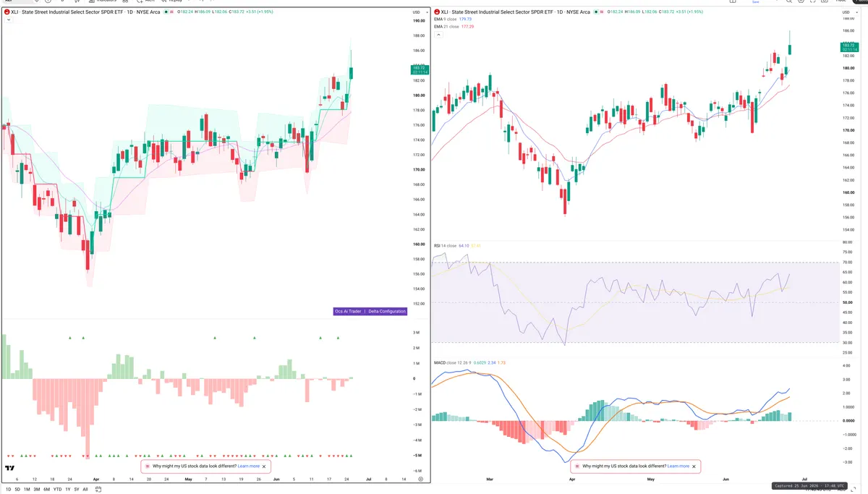
Task: Click the red icon in left chart data notice
Action: pyautogui.click(x=147, y=466)
